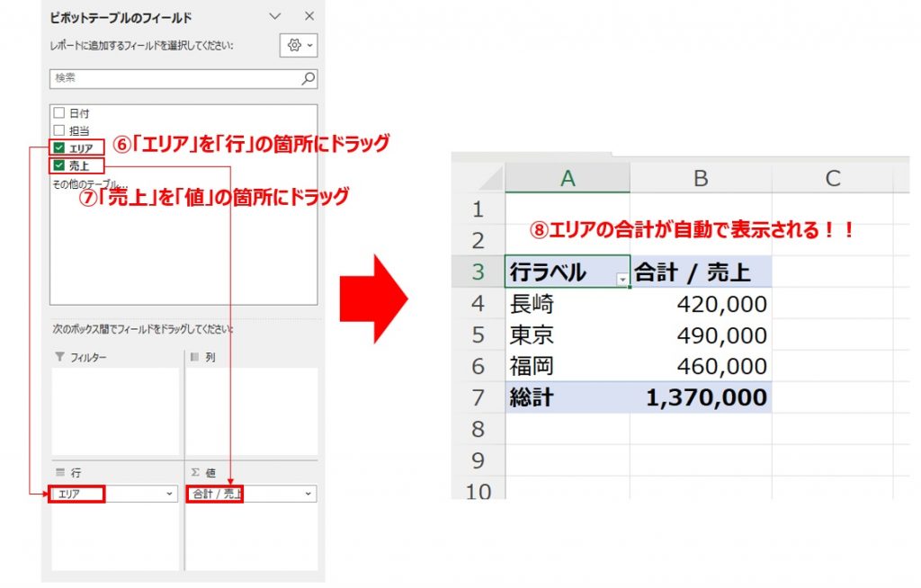The height and width of the screenshot is (588, 921).
Task: Click the empty フィルター drop area
Action: point(115,410)
